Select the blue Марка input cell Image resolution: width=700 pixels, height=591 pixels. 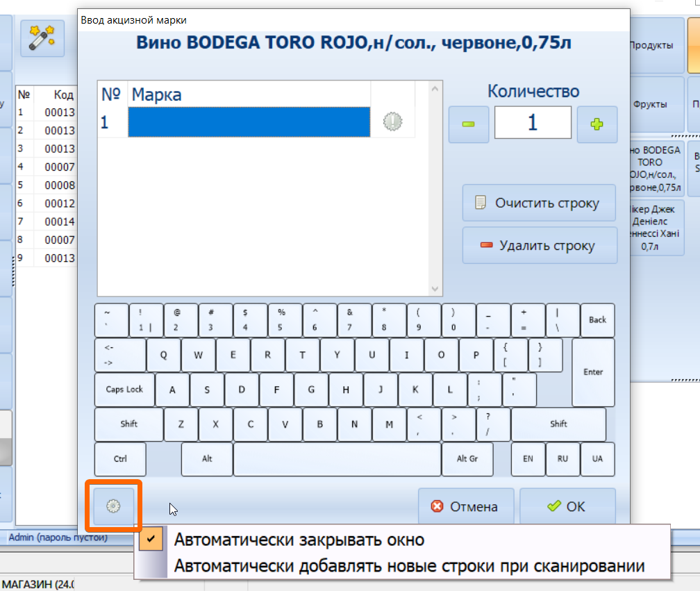click(249, 122)
